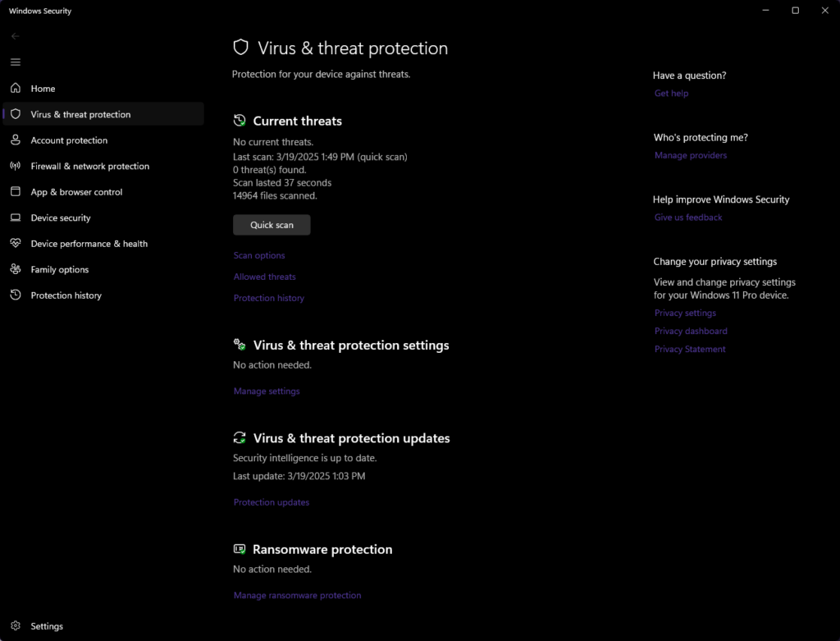The height and width of the screenshot is (641, 840).
Task: Click the App & browser control icon
Action: click(15, 192)
